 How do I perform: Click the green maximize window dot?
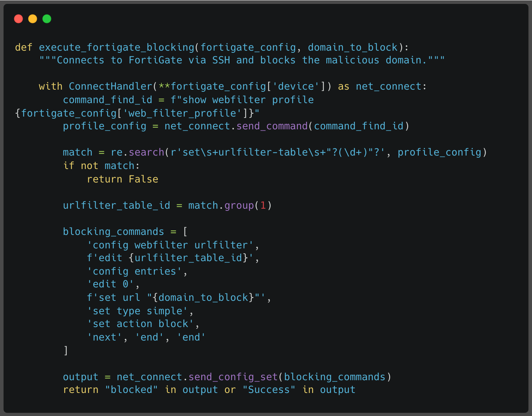47,19
